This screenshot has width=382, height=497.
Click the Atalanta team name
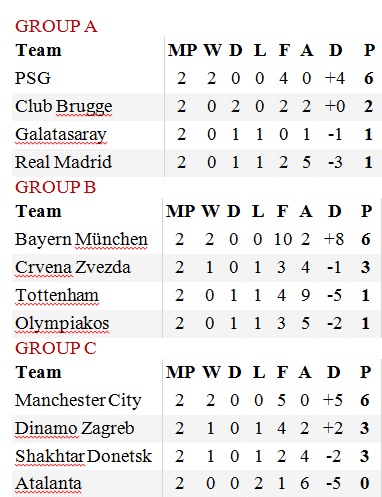coord(48,484)
